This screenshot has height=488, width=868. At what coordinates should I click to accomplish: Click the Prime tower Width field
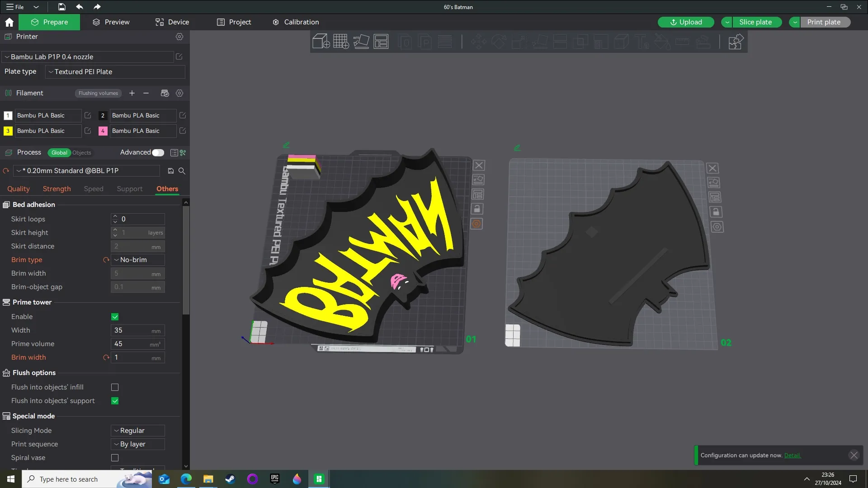[x=138, y=330]
